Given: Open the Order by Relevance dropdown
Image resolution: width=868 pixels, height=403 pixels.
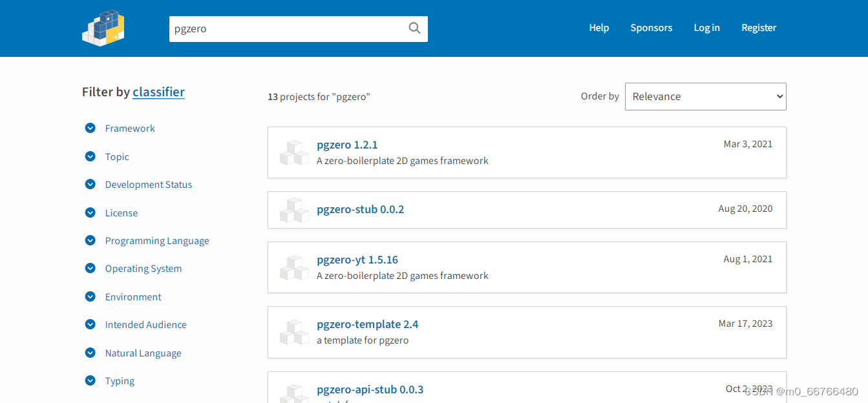Looking at the screenshot, I should click(x=705, y=96).
